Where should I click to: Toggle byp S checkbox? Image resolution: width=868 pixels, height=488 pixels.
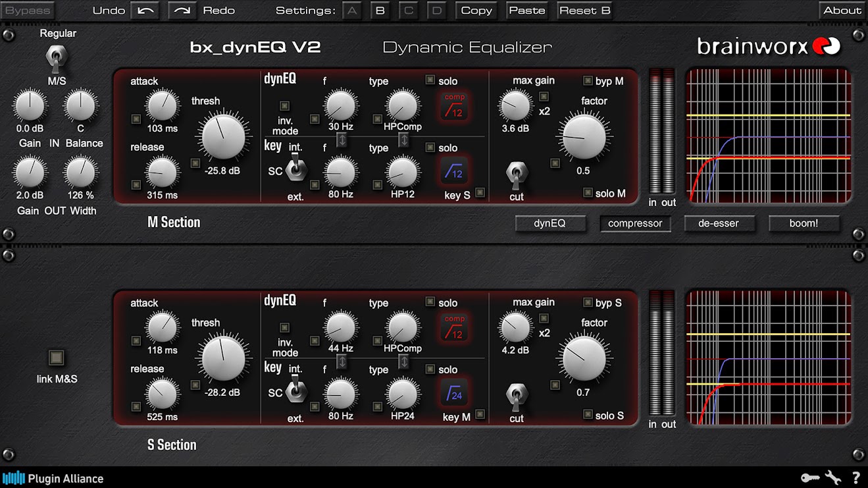point(588,303)
